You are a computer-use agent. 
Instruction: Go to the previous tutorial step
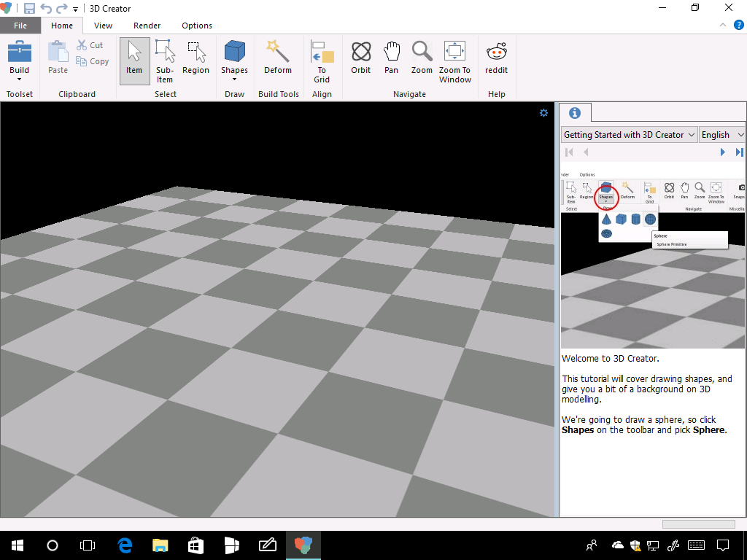coord(586,152)
